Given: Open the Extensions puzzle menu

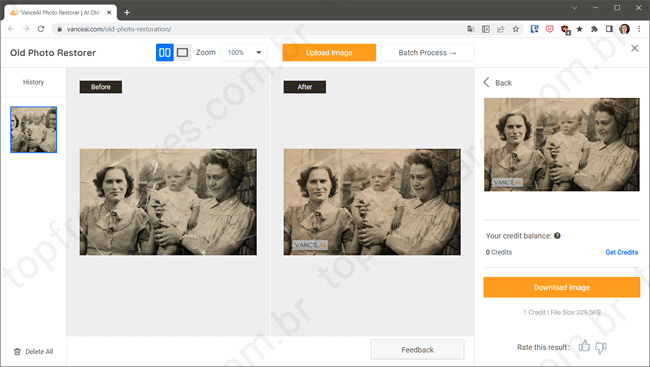Looking at the screenshot, I should coord(594,29).
